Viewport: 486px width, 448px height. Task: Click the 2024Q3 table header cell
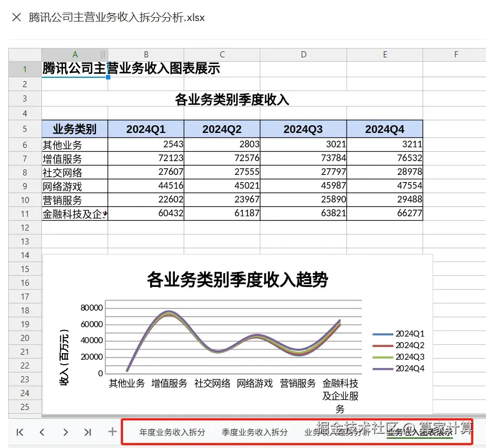point(303,129)
